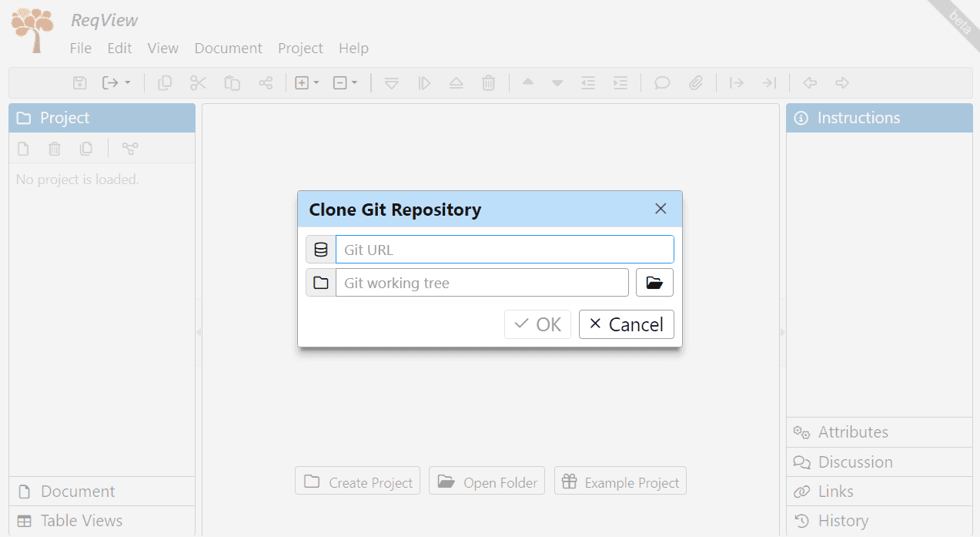The image size is (980, 537).
Task: Click the Indent icon in toolbar
Action: coord(620,82)
